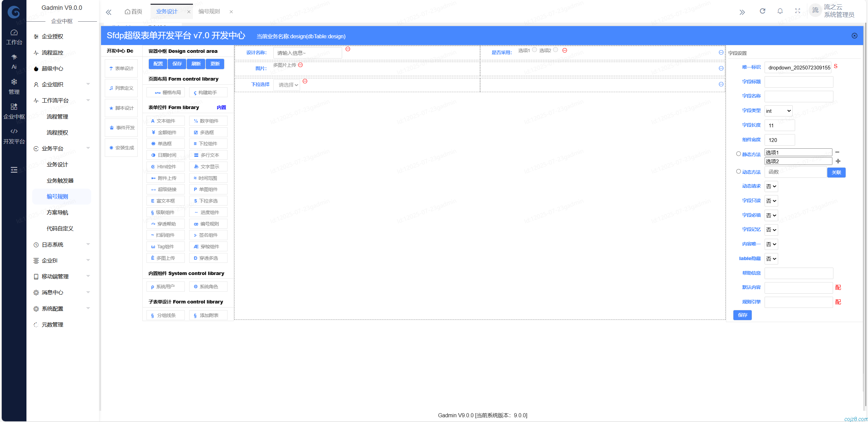Remove option with minus icon beside 选项1
Screen dimensions: 868x422
[x=837, y=152]
